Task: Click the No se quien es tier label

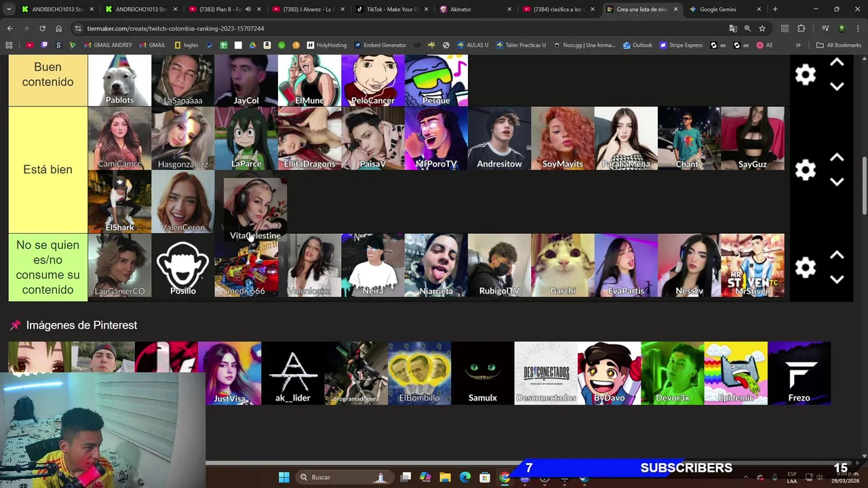Action: 47,267
